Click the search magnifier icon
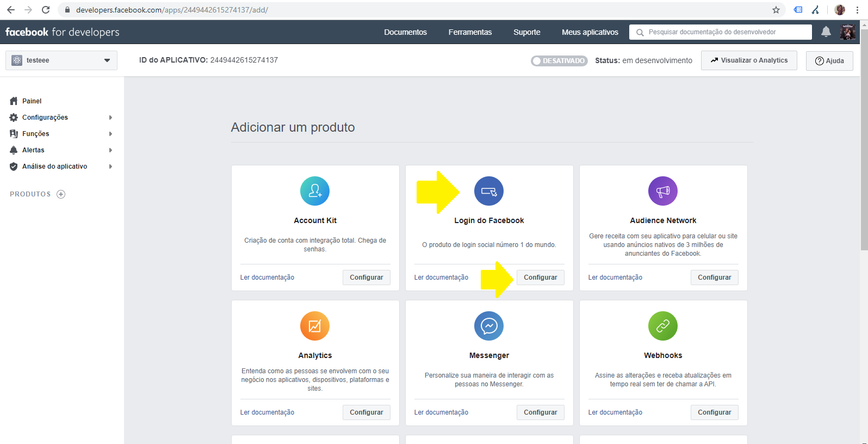Viewport: 868px width, 444px height. [x=640, y=32]
